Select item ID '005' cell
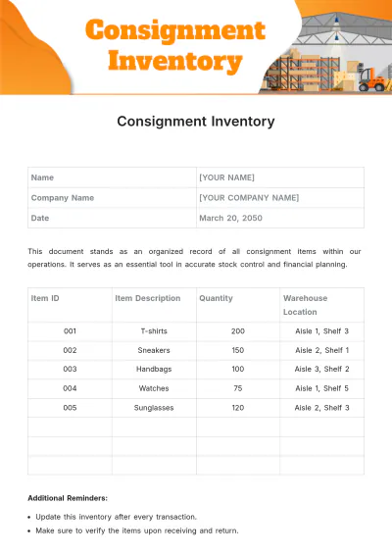392x555 pixels. (x=70, y=408)
